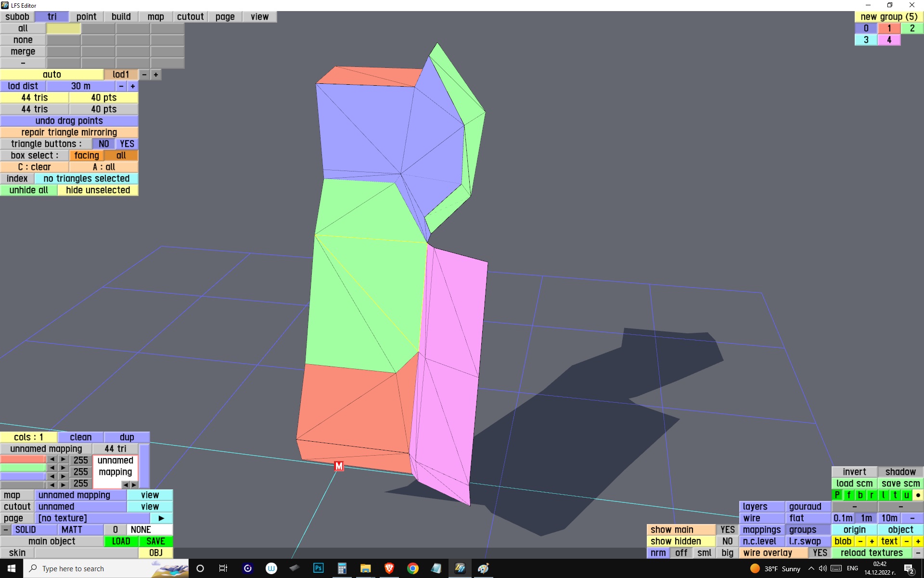The height and width of the screenshot is (578, 924).
Task: Toggle show hidden NO button
Action: tap(727, 541)
